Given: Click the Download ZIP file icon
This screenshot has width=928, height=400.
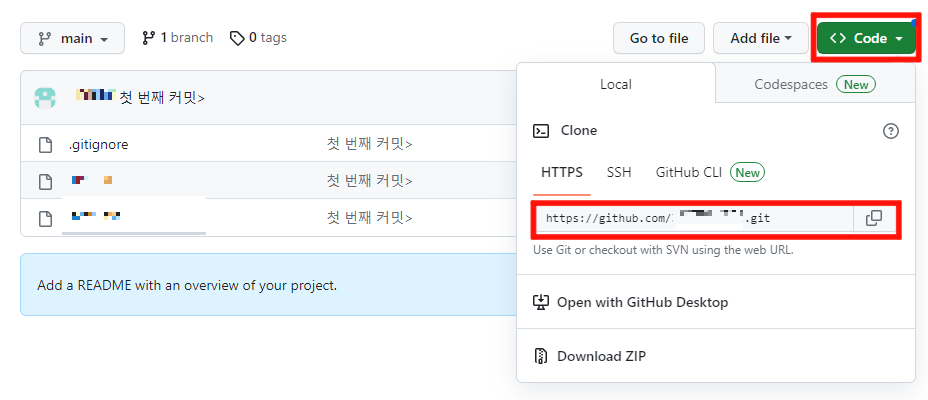Looking at the screenshot, I should point(540,356).
